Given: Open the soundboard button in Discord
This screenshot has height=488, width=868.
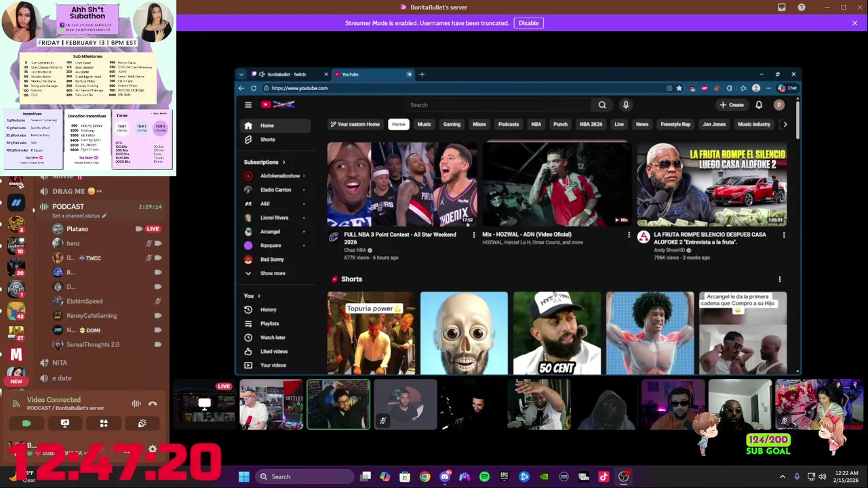Looking at the screenshot, I should click(x=142, y=423).
